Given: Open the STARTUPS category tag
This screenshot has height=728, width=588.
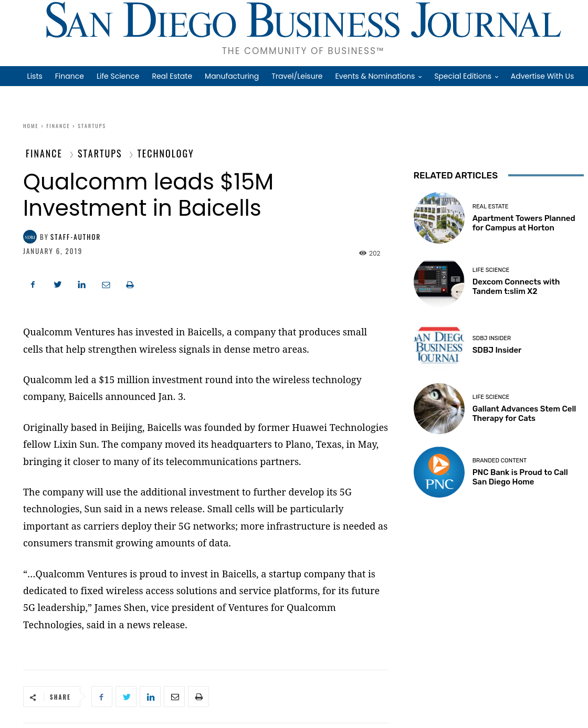Looking at the screenshot, I should tap(99, 154).
